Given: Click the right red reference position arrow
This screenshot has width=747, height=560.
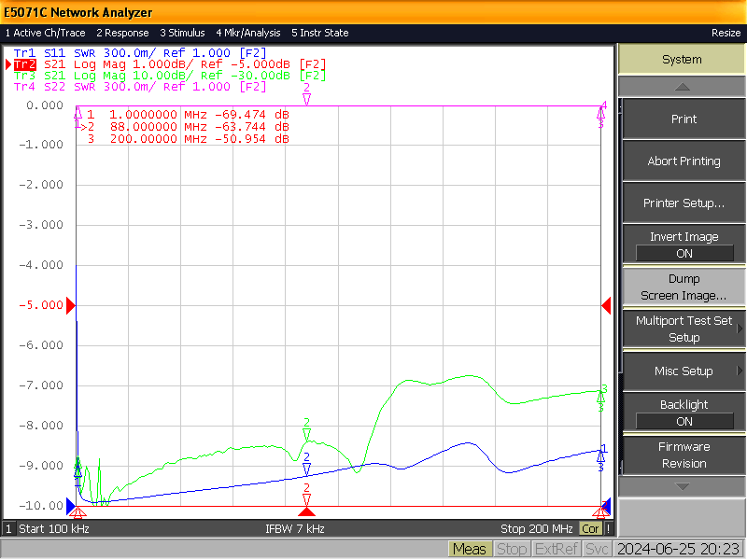Looking at the screenshot, I should click(606, 305).
